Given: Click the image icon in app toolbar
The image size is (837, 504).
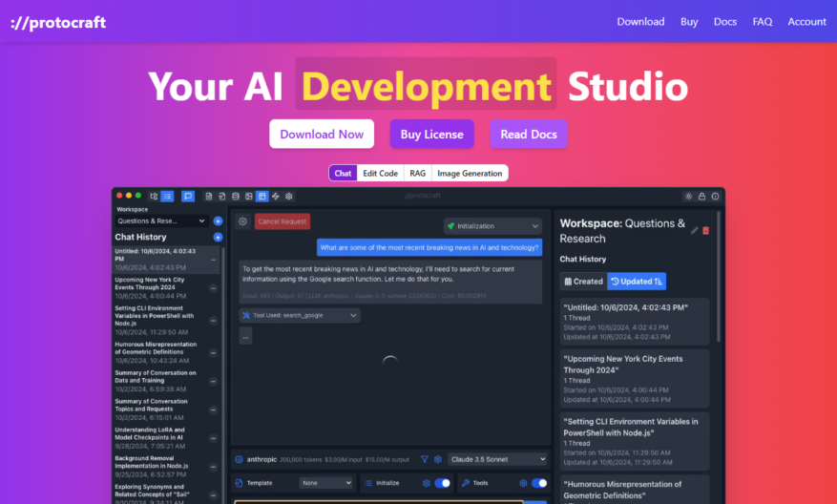Looking at the screenshot, I should tap(249, 197).
